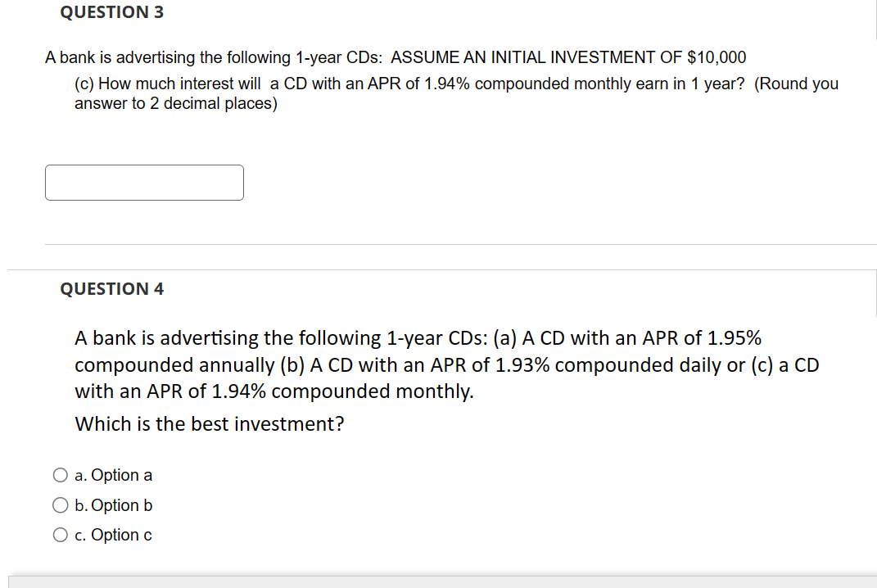This screenshot has width=877, height=588.
Task: Click the 1.95% rate in Question 4
Action: click(735, 338)
